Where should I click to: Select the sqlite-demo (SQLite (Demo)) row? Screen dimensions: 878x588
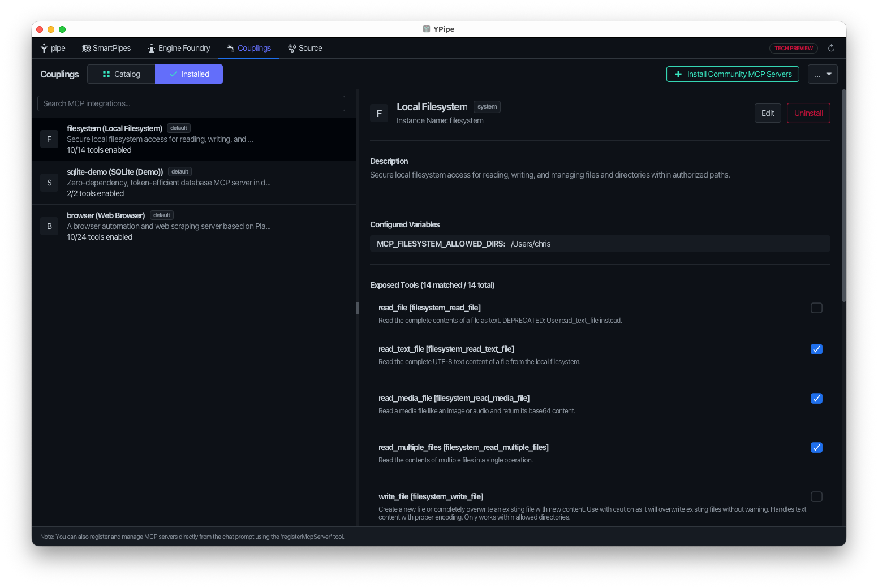tap(194, 183)
